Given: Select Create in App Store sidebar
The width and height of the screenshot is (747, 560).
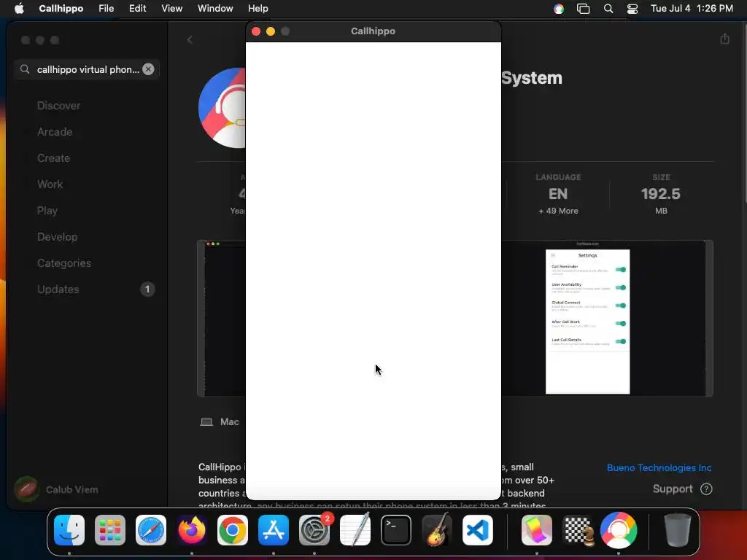Looking at the screenshot, I should (x=53, y=158).
